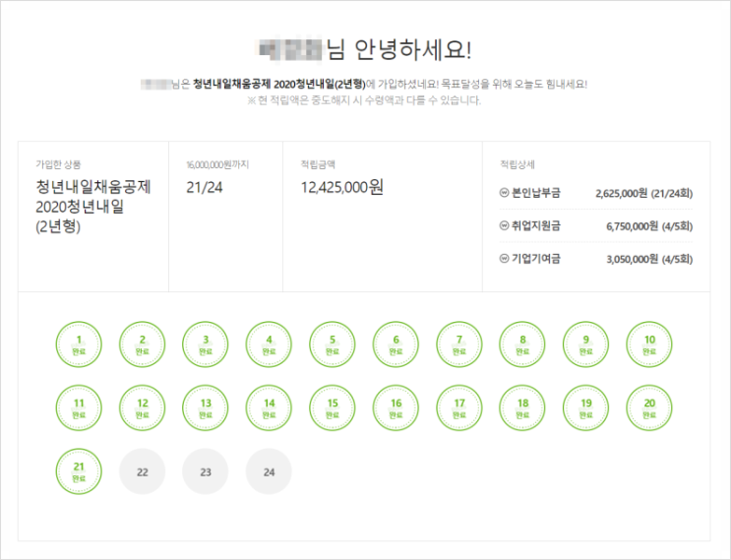Click the 님 안녕하세요! greeting heading
Image resolution: width=731 pixels, height=560 pixels.
[x=398, y=49]
